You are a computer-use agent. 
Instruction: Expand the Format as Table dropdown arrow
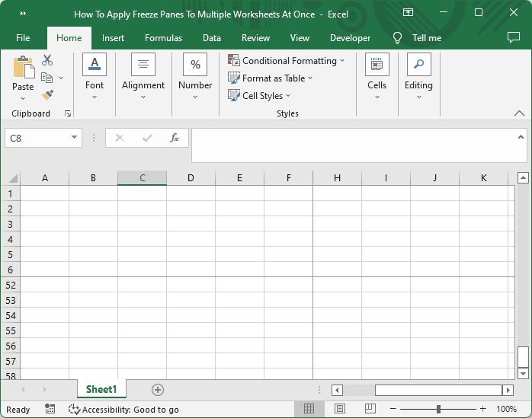point(310,78)
